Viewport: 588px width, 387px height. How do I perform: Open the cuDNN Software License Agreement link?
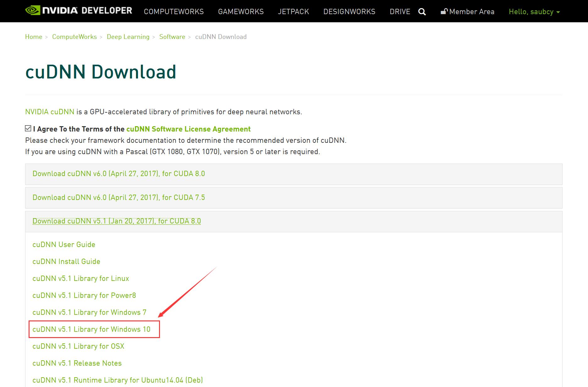188,129
